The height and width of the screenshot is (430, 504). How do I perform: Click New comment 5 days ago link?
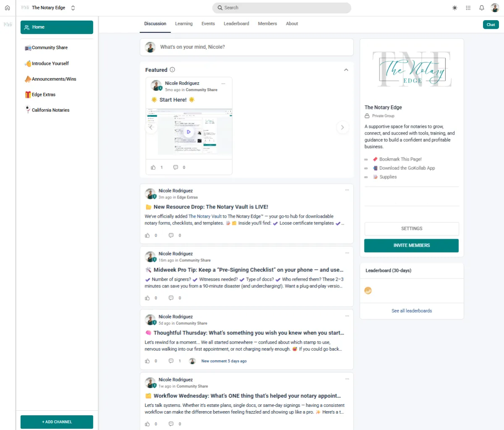pyautogui.click(x=224, y=361)
